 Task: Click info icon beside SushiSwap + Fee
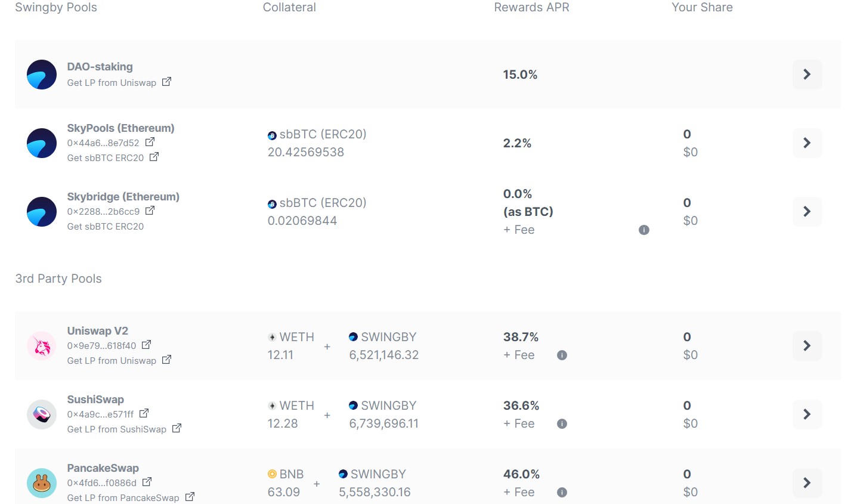(561, 423)
